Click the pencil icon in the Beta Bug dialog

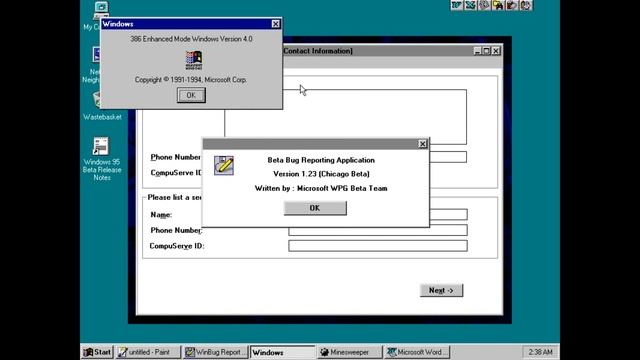tap(224, 165)
